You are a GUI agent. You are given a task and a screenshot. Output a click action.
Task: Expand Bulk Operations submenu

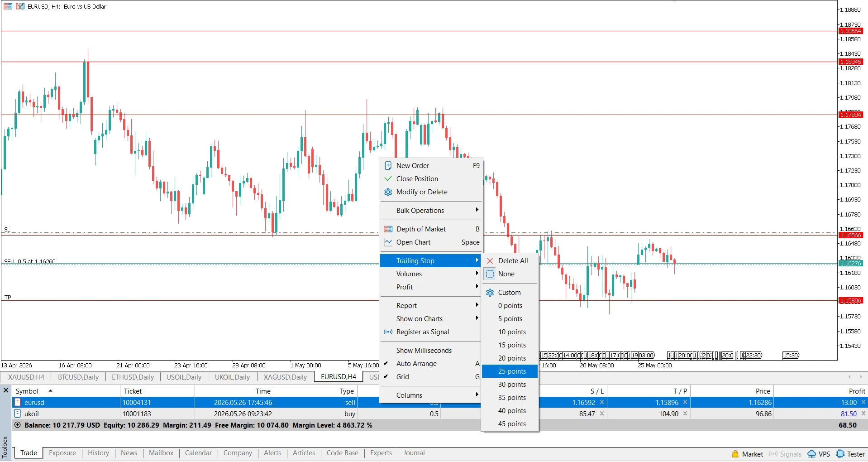click(x=430, y=211)
